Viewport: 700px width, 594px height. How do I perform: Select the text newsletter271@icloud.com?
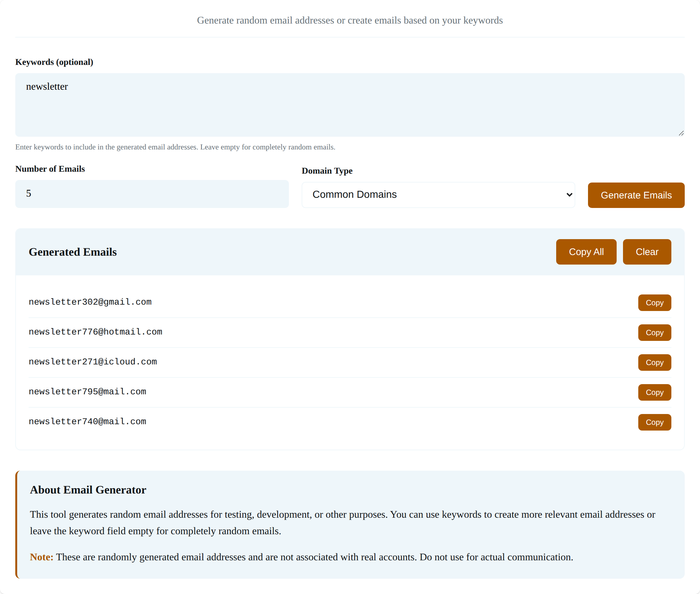point(93,362)
